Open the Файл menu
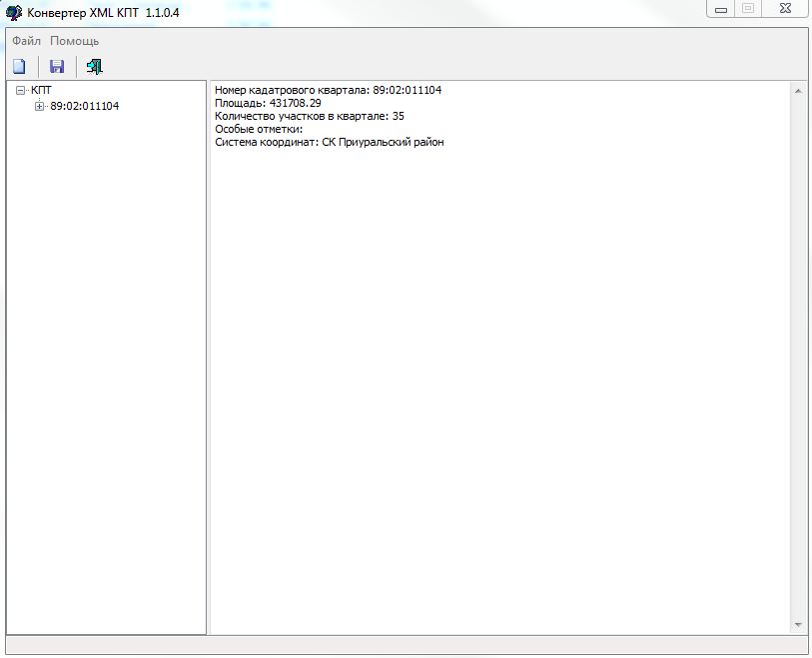This screenshot has height=658, width=812. [x=27, y=41]
